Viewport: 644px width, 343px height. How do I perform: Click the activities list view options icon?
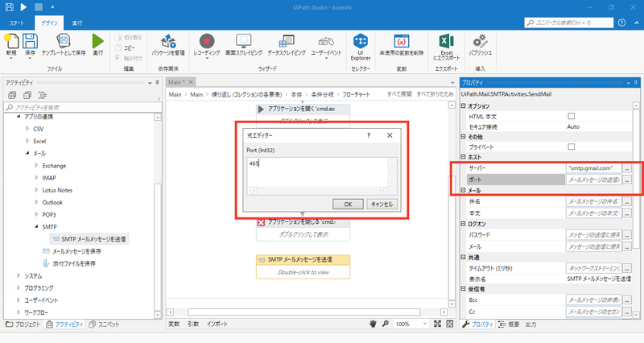pos(43,95)
